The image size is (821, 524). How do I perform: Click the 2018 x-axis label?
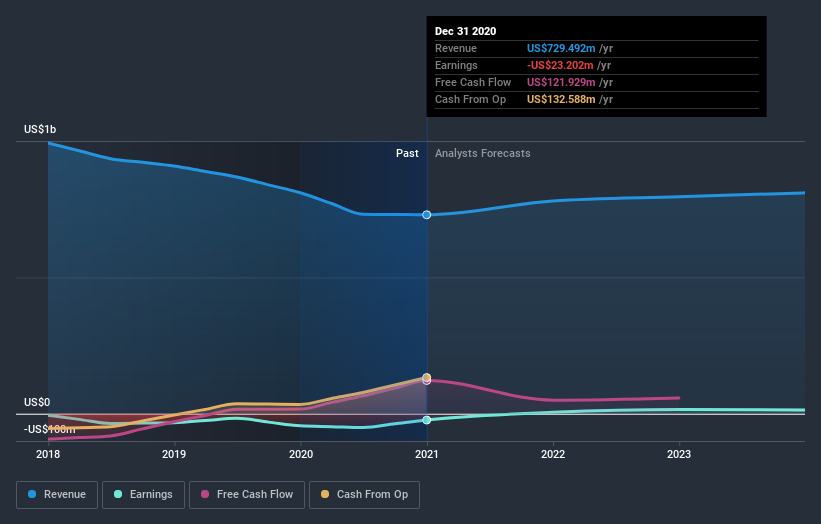coord(48,454)
